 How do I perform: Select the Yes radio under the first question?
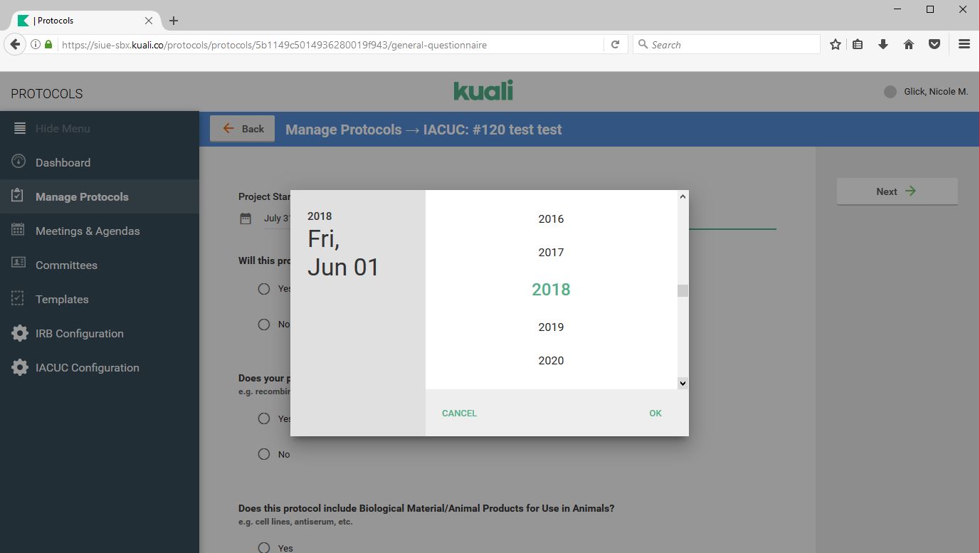[264, 289]
